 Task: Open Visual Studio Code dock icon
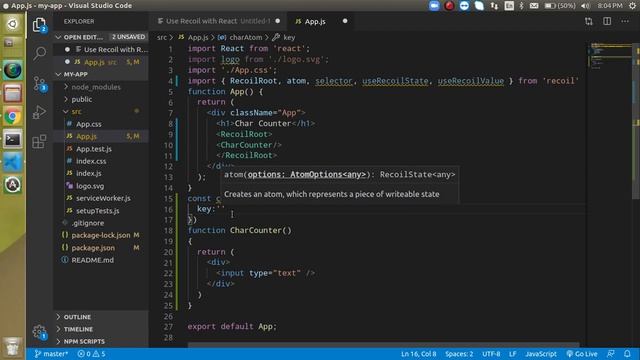[13, 162]
